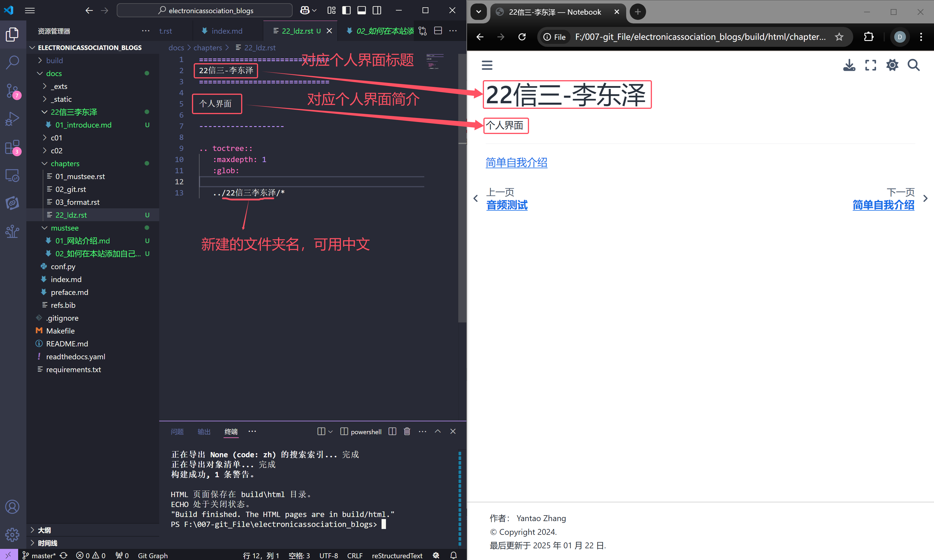Kill the powershell terminal with trash icon
The image size is (934, 560).
point(407,431)
